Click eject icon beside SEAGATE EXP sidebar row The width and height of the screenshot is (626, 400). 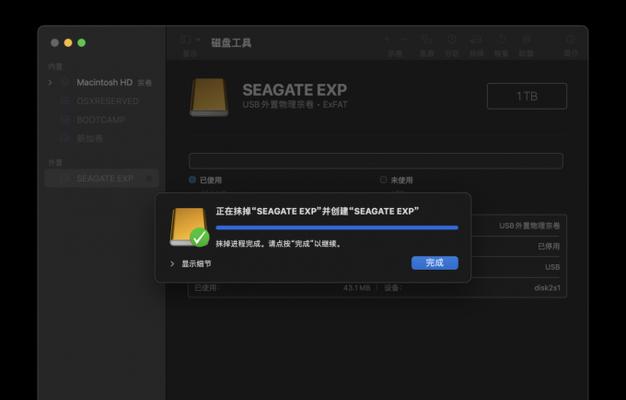coord(149,178)
